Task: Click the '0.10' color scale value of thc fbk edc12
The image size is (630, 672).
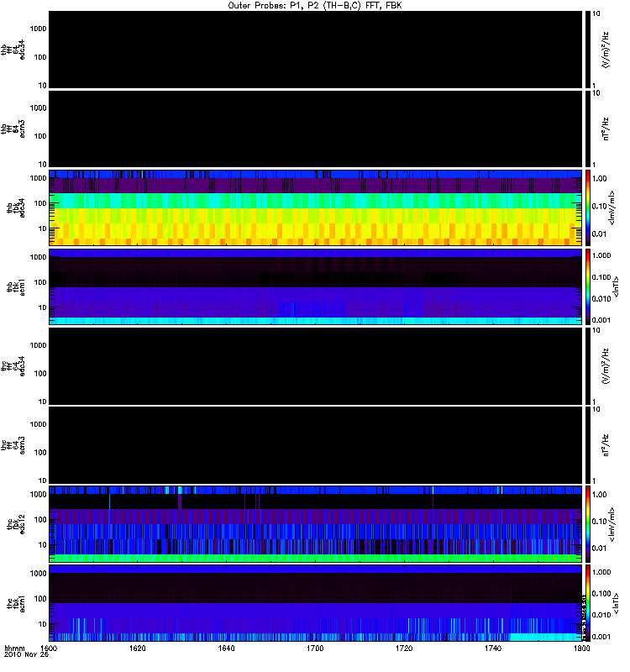Action: pyautogui.click(x=599, y=521)
